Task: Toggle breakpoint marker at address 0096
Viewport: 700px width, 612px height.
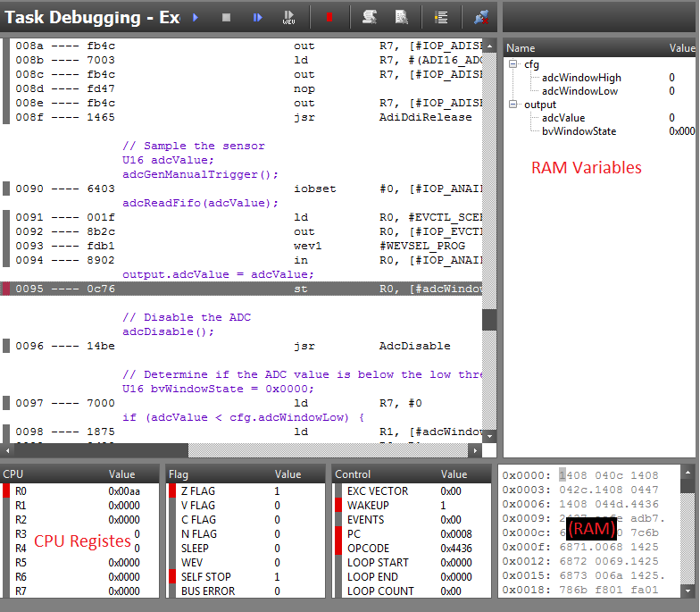Action: [6, 346]
